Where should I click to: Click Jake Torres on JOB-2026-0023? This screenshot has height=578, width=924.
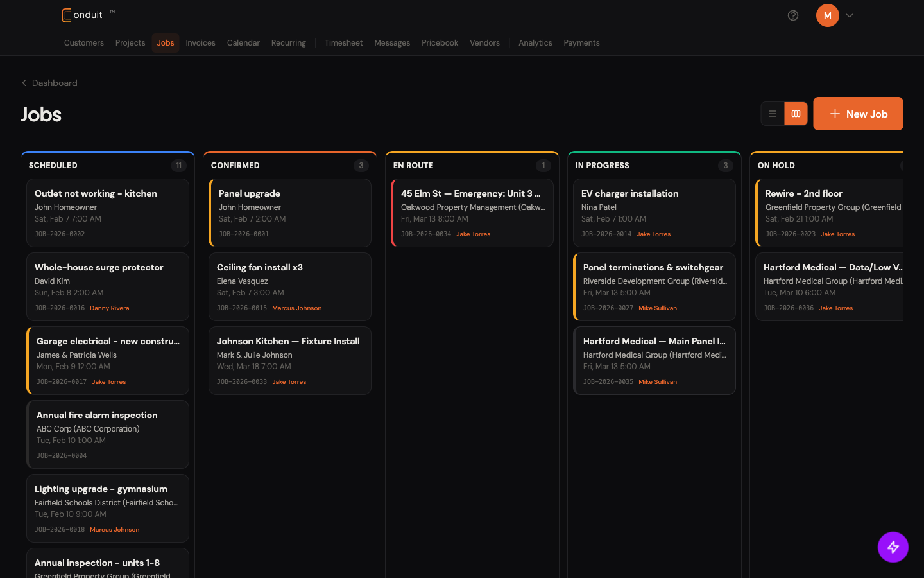click(838, 234)
